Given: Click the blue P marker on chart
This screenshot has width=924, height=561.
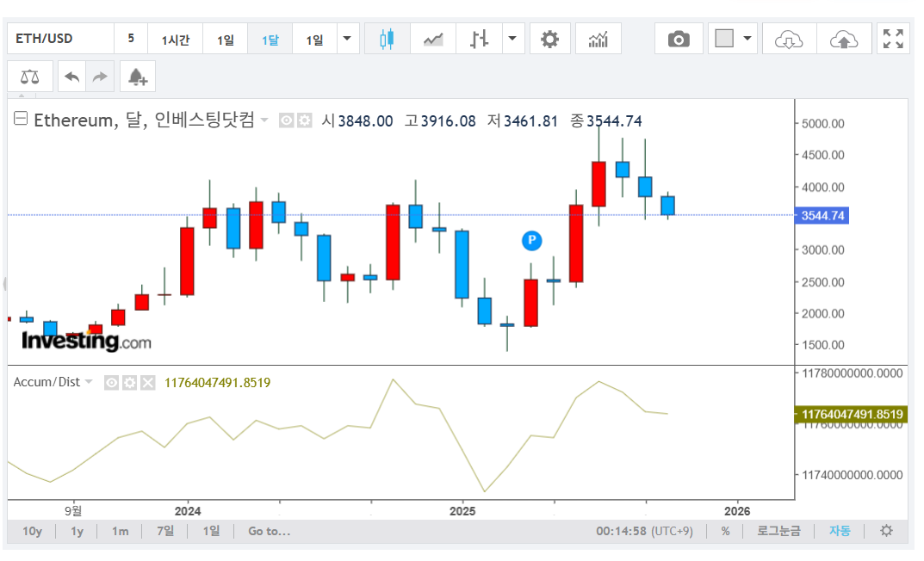Looking at the screenshot, I should (531, 240).
